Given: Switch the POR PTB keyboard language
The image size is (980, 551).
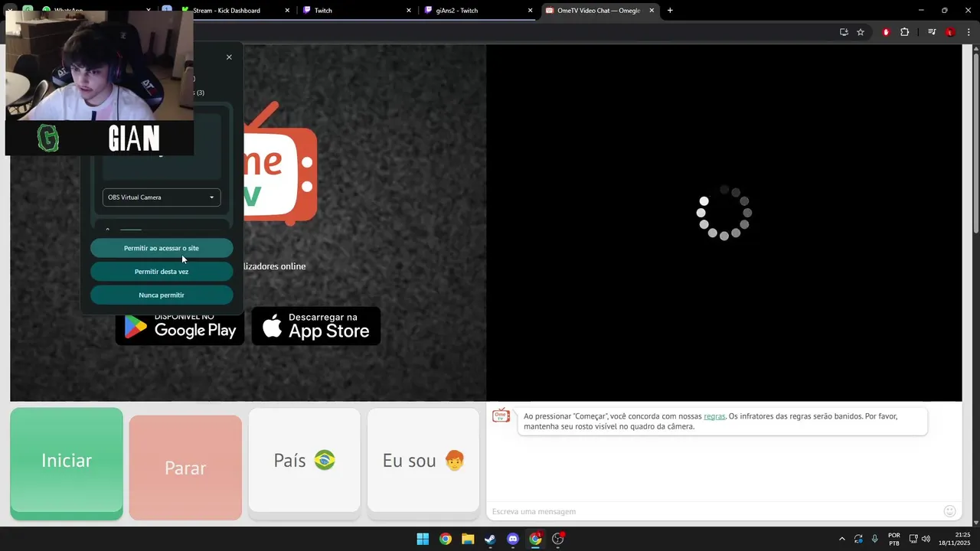Looking at the screenshot, I should [x=894, y=539].
